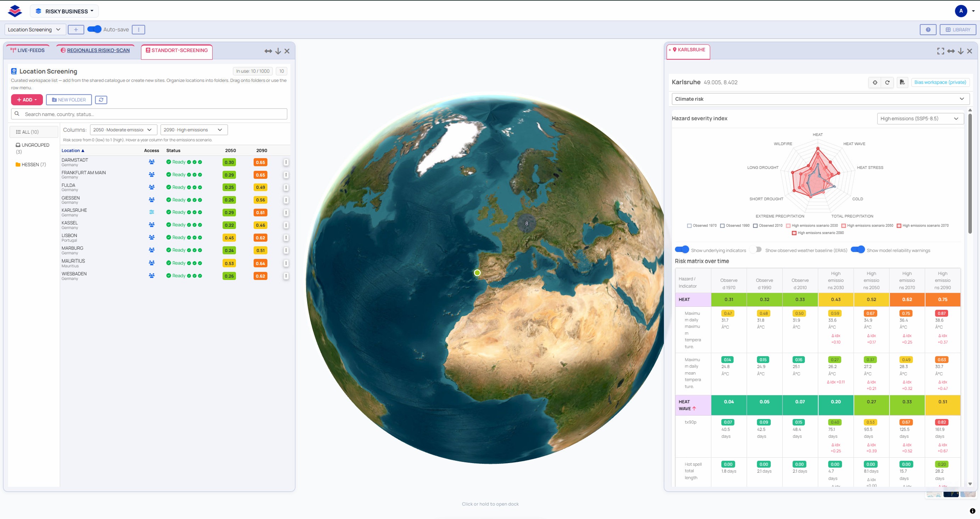The height and width of the screenshot is (519, 980).
Task: Switch to LIVE-FEEDS tab
Action: click(x=27, y=50)
